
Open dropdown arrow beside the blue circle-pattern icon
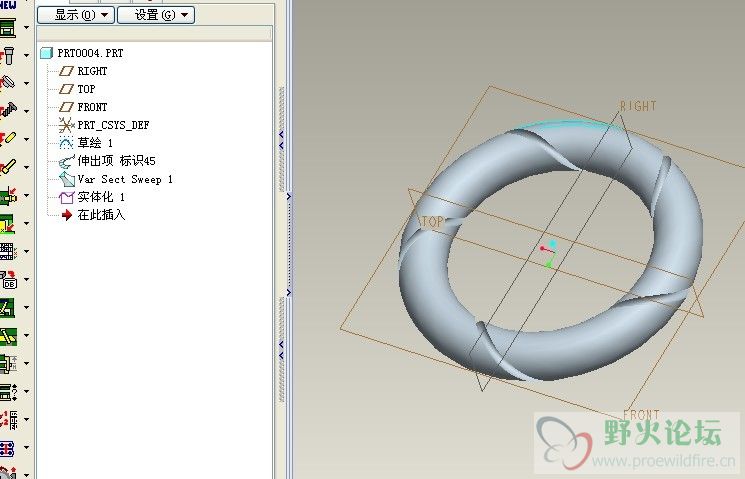pyautogui.click(x=27, y=448)
